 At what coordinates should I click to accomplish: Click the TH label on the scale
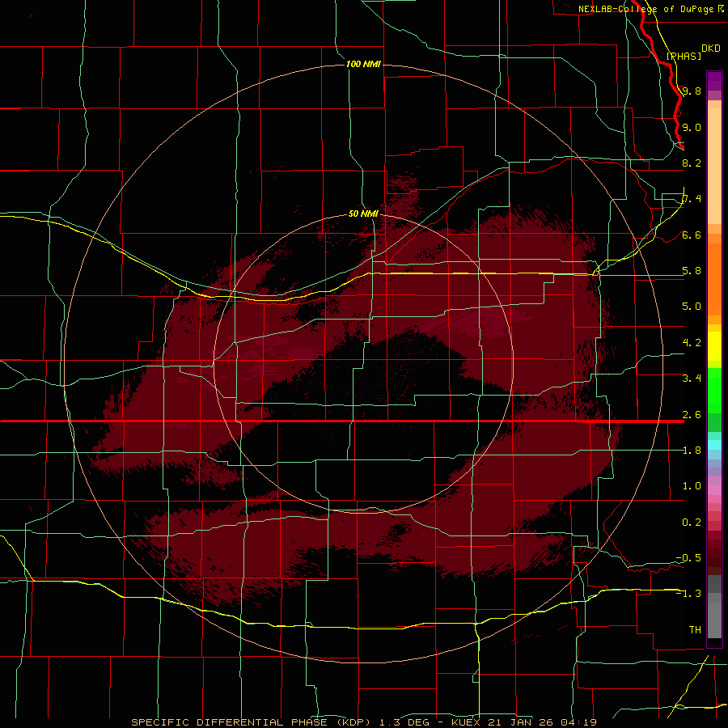click(x=695, y=630)
